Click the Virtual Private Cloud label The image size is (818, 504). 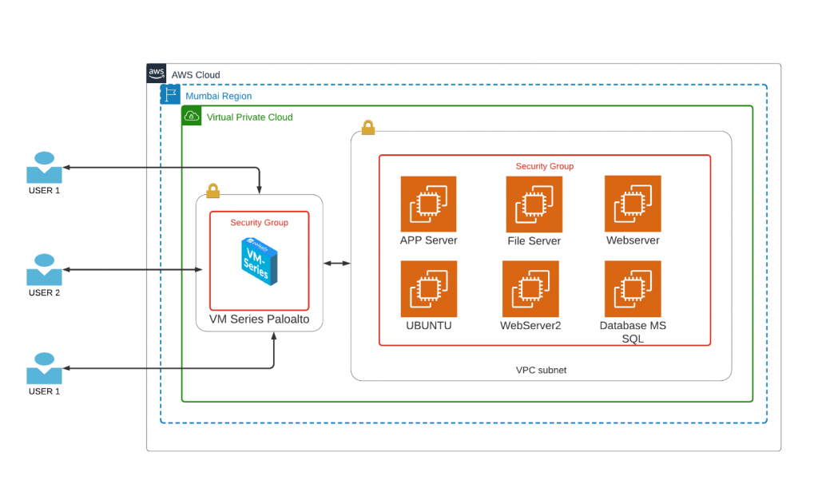click(x=249, y=117)
